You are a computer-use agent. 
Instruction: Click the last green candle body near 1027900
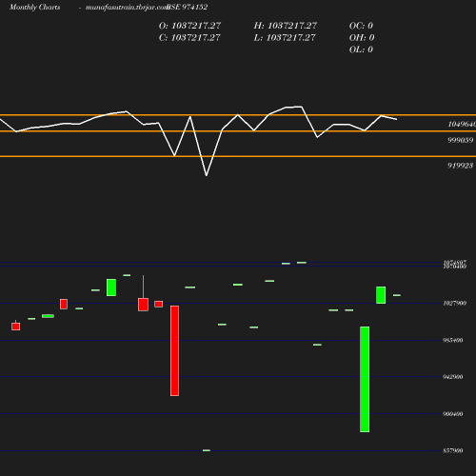coord(381,295)
